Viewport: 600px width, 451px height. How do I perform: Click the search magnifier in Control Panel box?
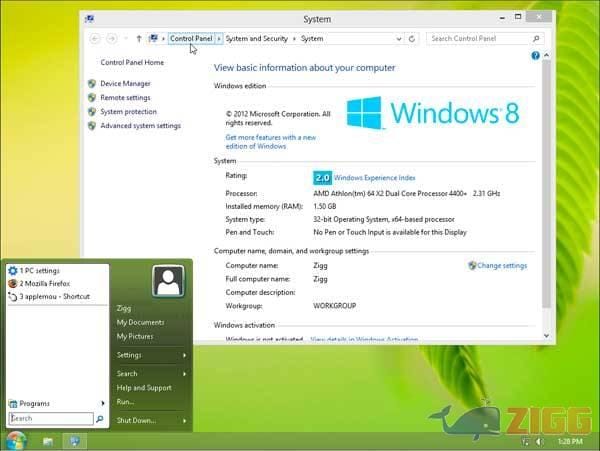(536, 39)
